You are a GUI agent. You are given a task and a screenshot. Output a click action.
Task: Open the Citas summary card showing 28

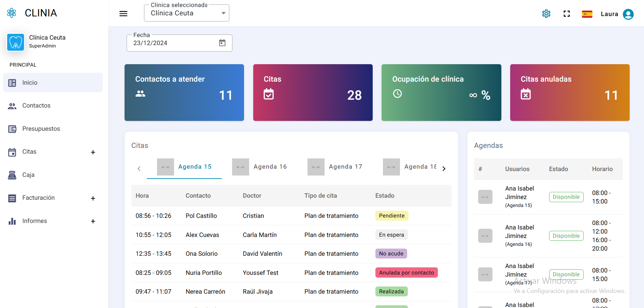[x=313, y=93]
